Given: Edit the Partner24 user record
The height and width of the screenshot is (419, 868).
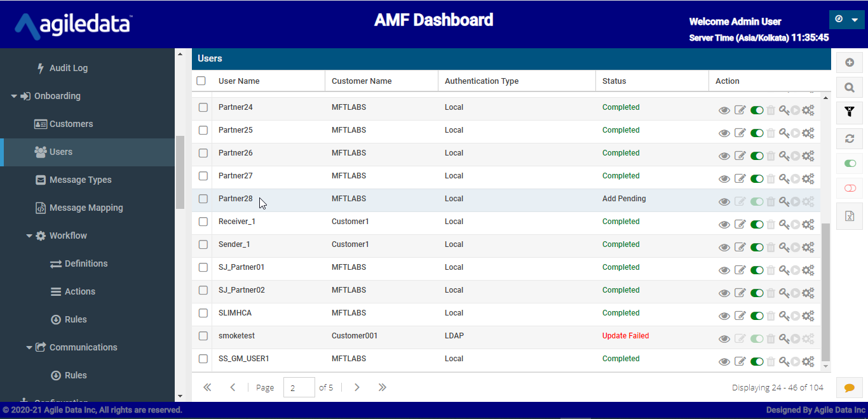Looking at the screenshot, I should click(740, 110).
